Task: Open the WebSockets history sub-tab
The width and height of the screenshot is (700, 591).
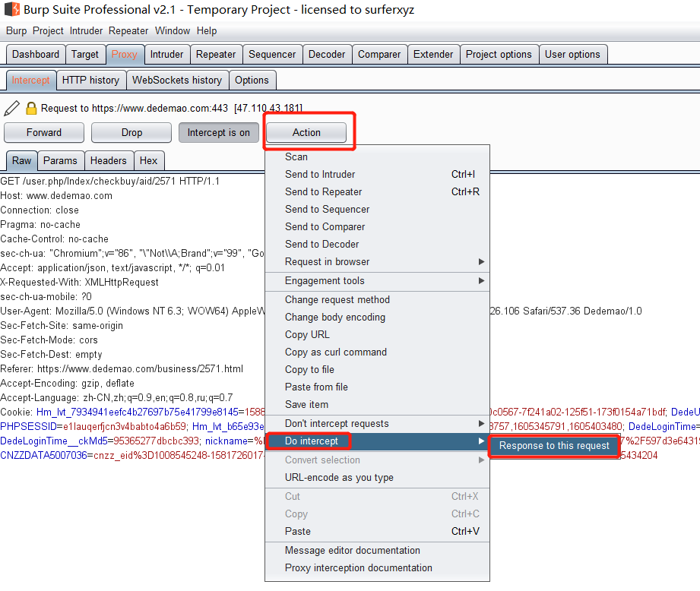Action: (177, 81)
